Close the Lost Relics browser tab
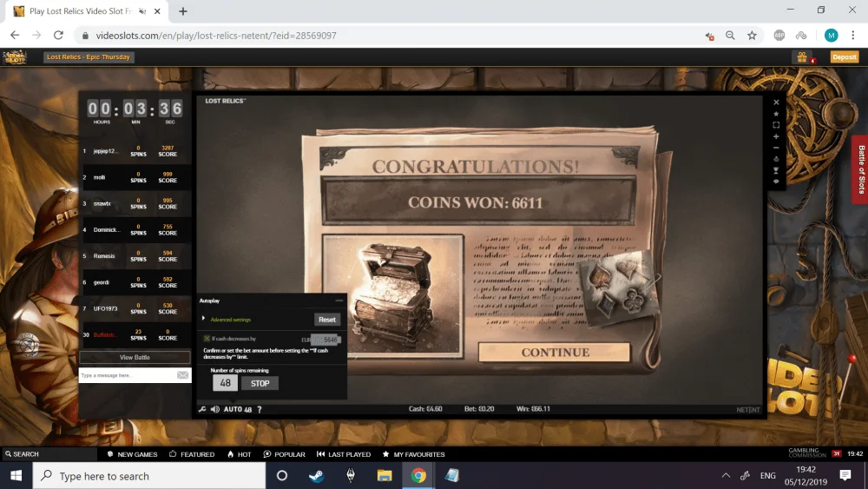Image resolution: width=868 pixels, height=489 pixels. [x=157, y=11]
